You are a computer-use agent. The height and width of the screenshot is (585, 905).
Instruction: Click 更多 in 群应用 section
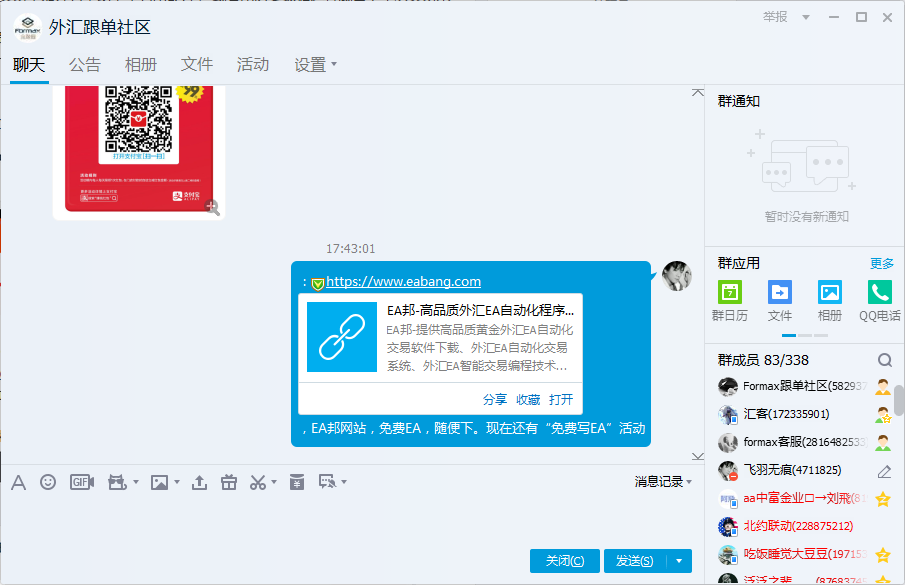click(x=882, y=264)
